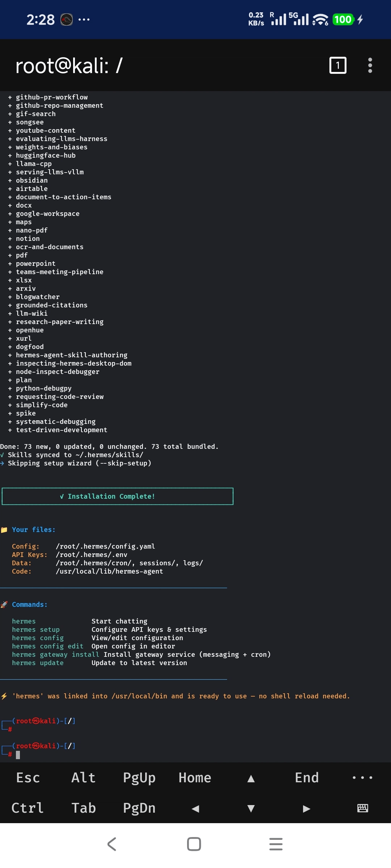The width and height of the screenshot is (391, 868).
Task: Tap Android home navigation button
Action: [194, 844]
